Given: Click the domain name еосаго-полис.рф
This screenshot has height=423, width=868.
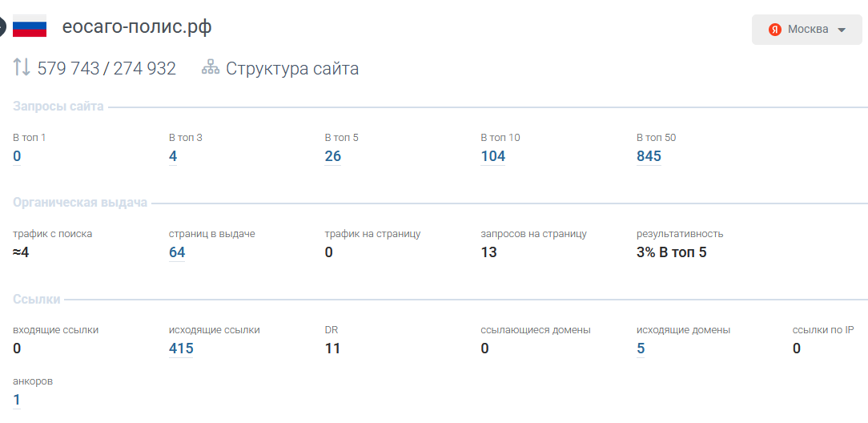Looking at the screenshot, I should tap(137, 27).
